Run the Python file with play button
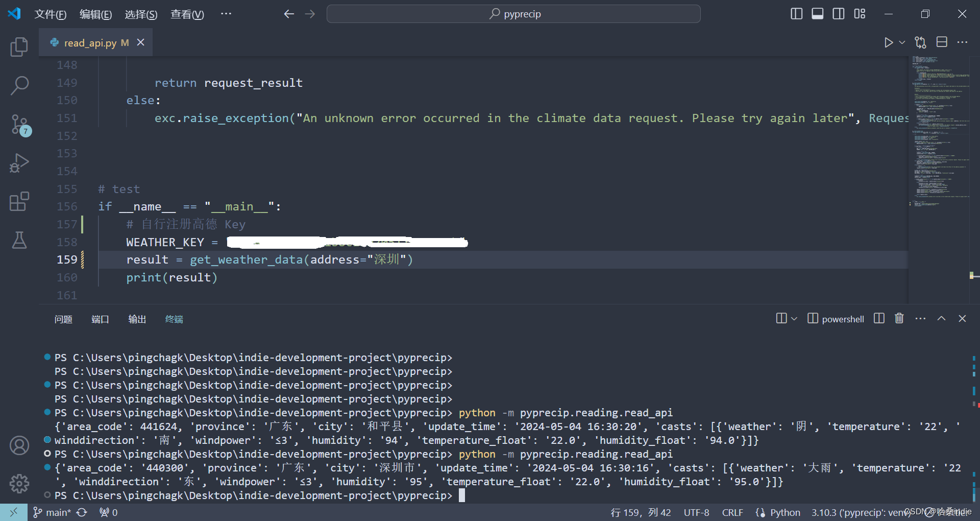Screen dimensions: 980x521 tap(889, 42)
